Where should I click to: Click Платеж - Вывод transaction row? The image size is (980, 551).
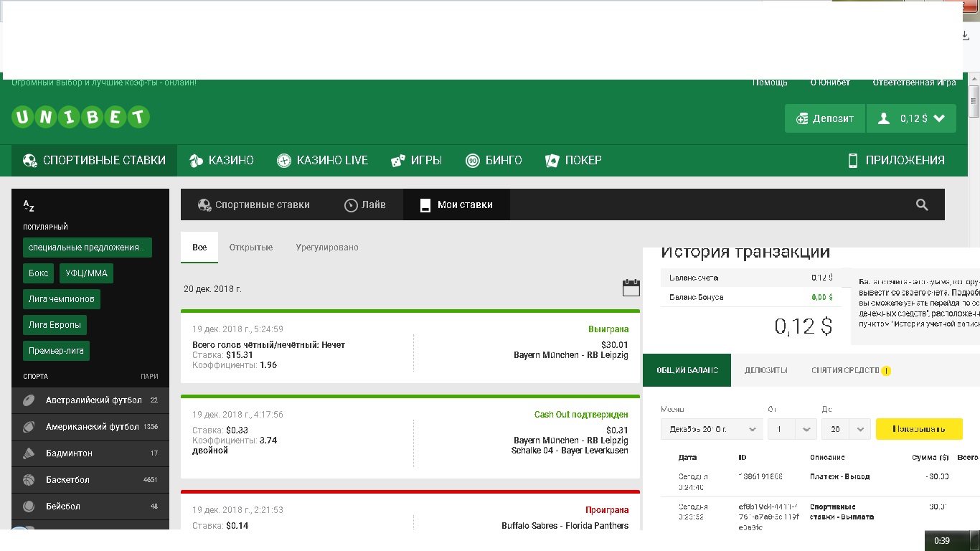(820, 481)
